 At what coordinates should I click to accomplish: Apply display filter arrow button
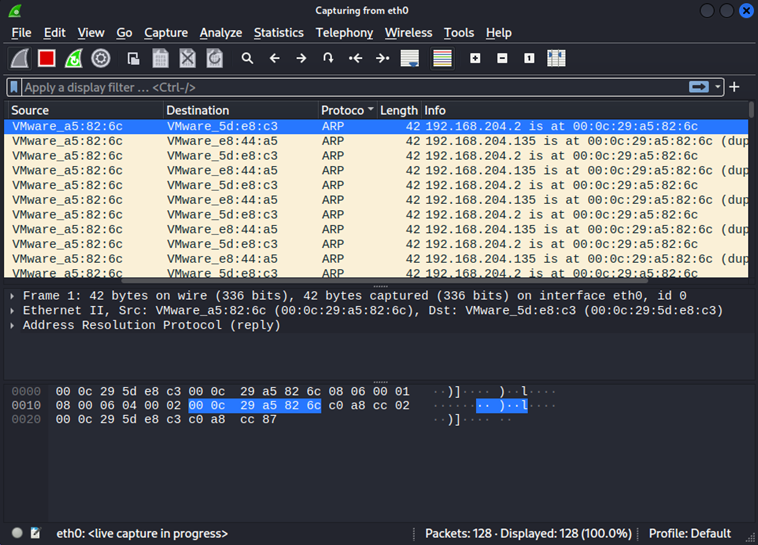[699, 88]
